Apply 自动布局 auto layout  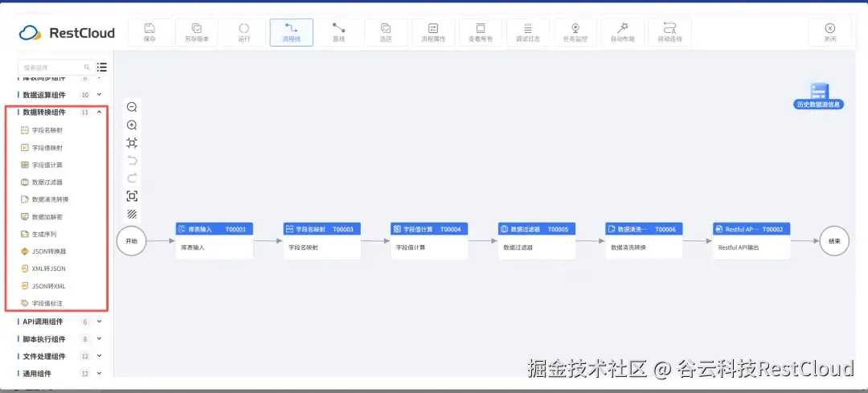click(x=623, y=33)
